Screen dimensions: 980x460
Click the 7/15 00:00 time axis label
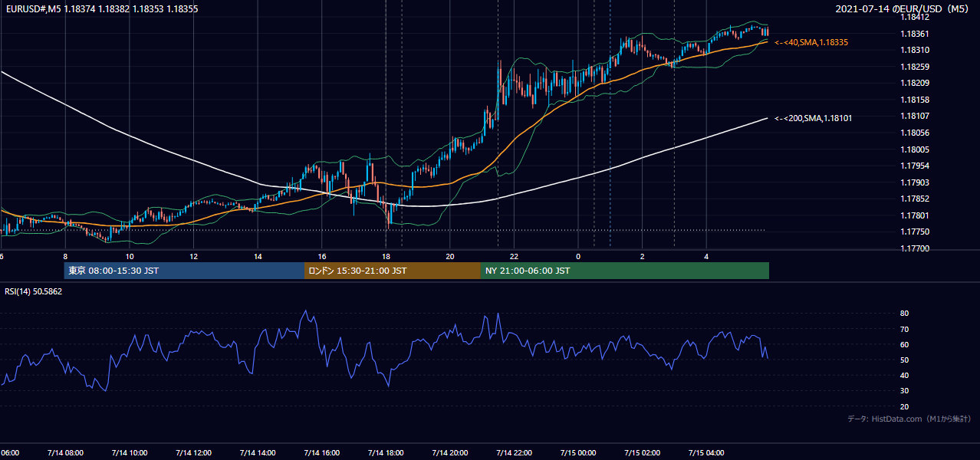point(578,452)
